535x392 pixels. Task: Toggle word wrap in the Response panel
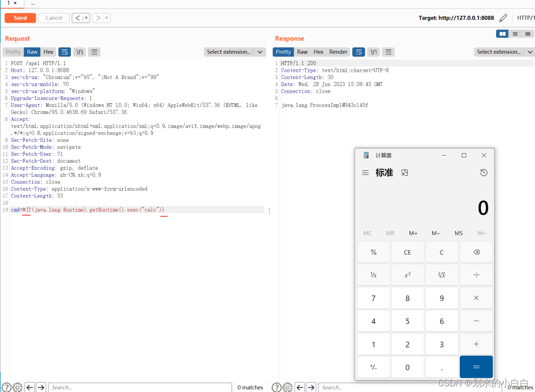[359, 52]
